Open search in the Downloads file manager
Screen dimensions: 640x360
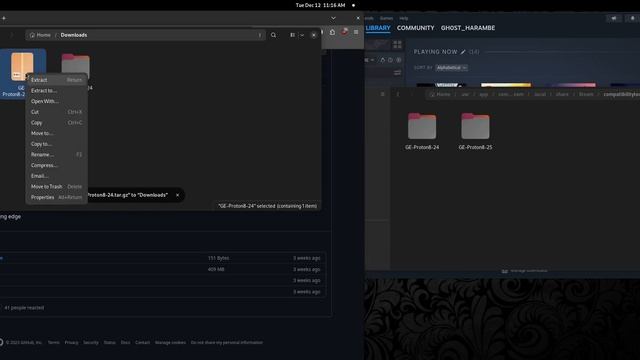click(x=273, y=35)
